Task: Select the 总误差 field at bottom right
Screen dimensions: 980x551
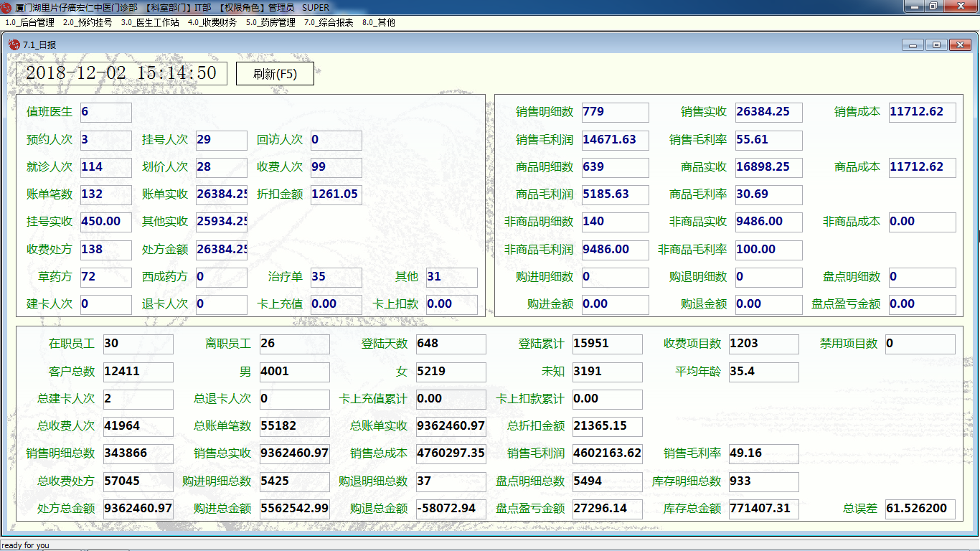Action: coord(920,509)
